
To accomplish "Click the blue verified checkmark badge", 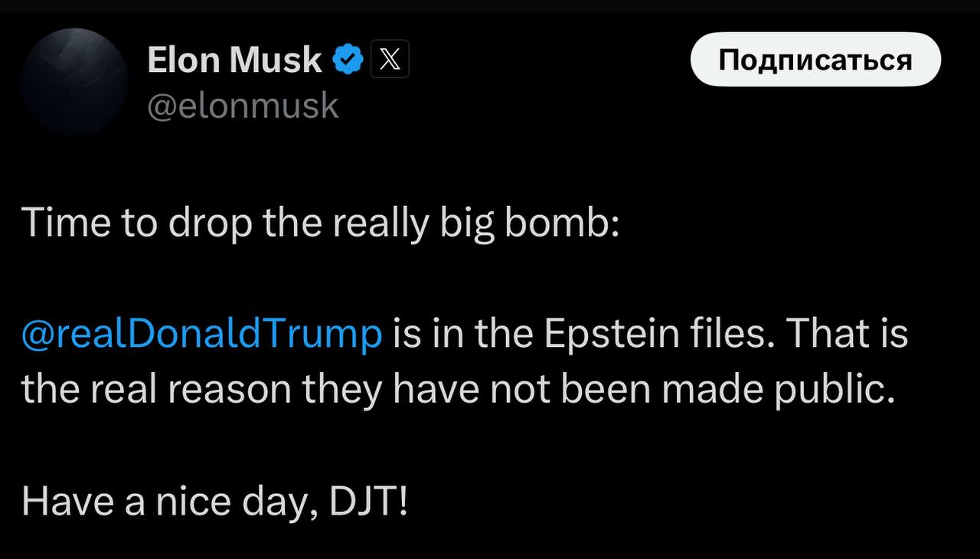I will [349, 59].
